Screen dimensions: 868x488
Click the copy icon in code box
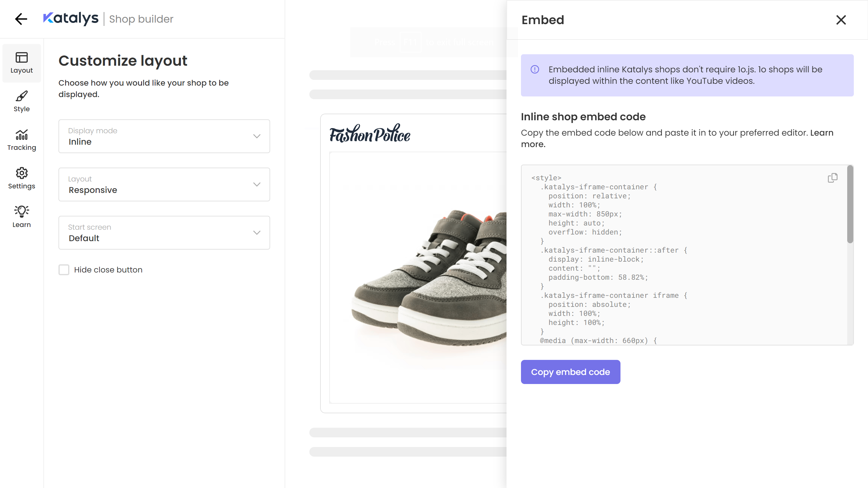(x=832, y=178)
